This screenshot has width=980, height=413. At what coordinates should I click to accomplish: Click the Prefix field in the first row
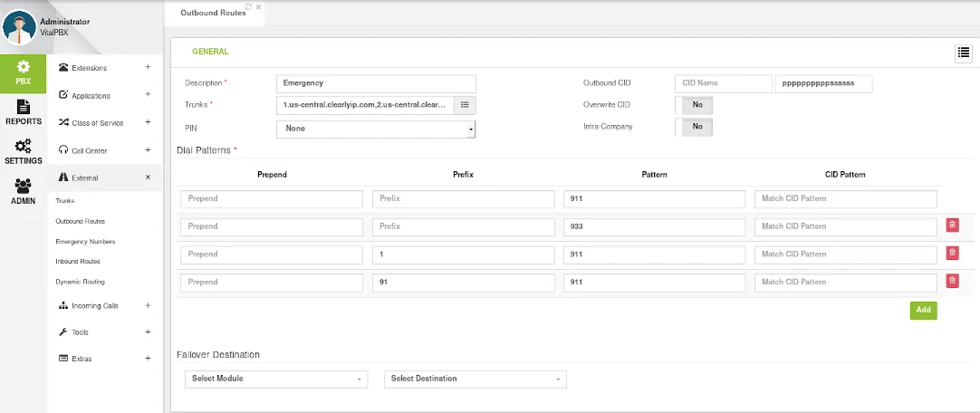point(463,199)
